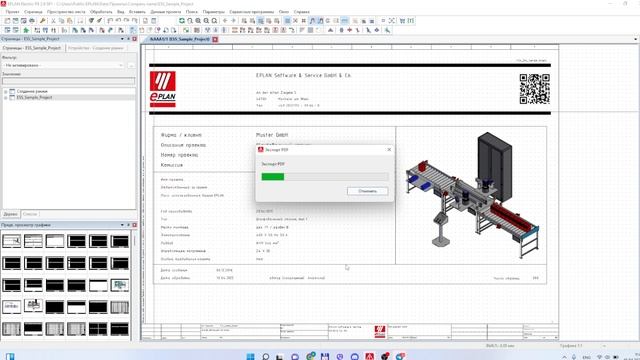Viewport: 640px width, 360px height.
Task: Click the print icon in the top toolbar
Action: pyautogui.click(x=32, y=21)
